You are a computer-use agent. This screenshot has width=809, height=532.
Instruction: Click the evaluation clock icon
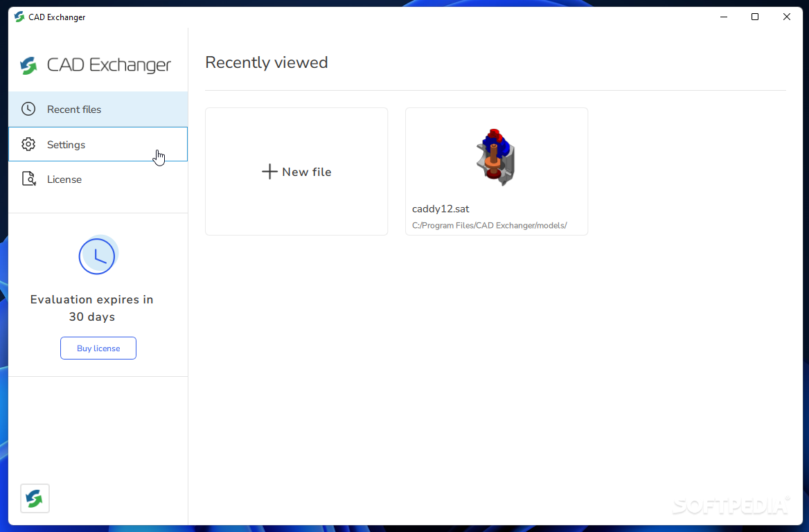[98, 256]
